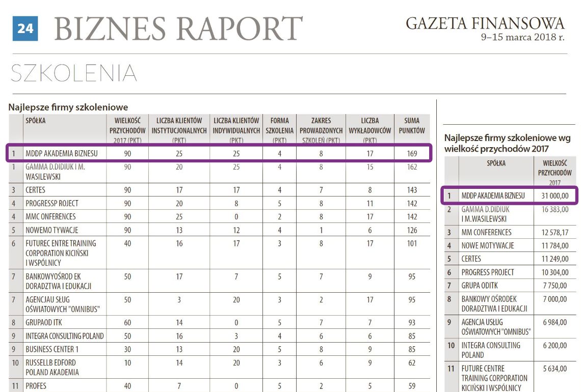The image size is (581, 392).
Task: Select NOWE MOTYWACJE in the revenue table
Action: 487,245
